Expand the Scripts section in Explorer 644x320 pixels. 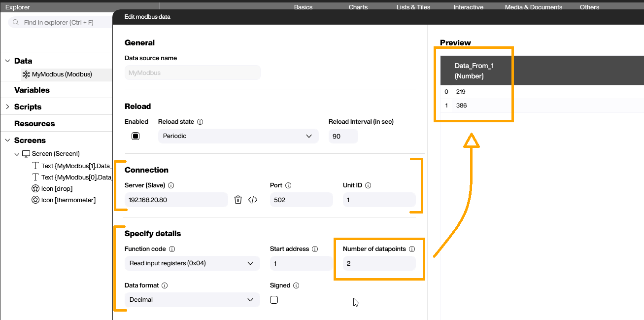coord(7,107)
